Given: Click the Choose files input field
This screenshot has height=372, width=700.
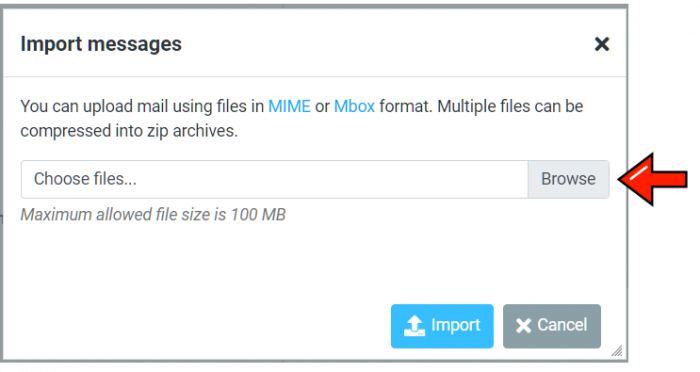Looking at the screenshot, I should [x=275, y=179].
